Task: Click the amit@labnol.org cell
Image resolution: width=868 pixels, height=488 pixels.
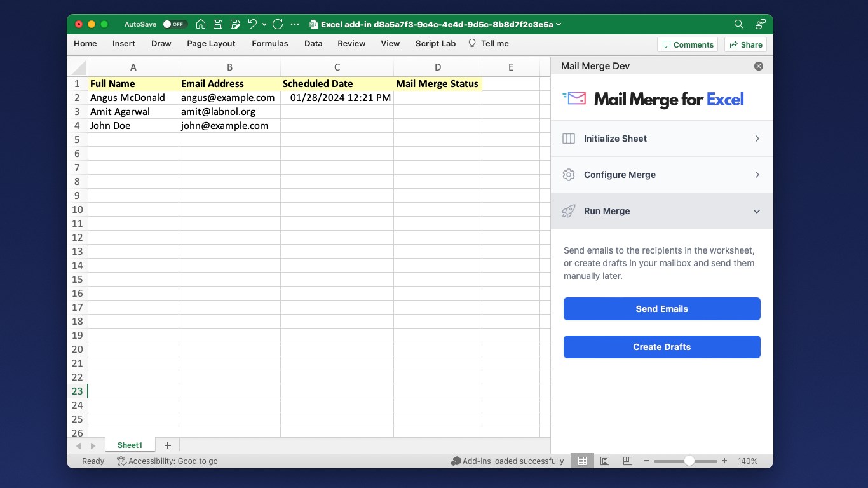Action: (229, 111)
